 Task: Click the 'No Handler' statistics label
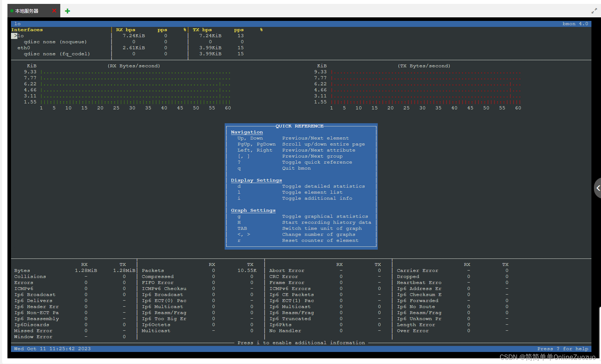coord(285,331)
